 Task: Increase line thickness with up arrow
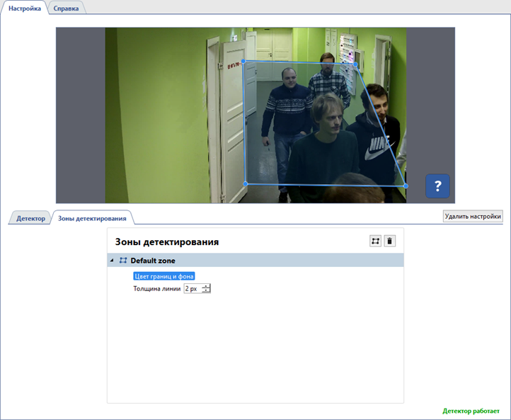(206, 286)
